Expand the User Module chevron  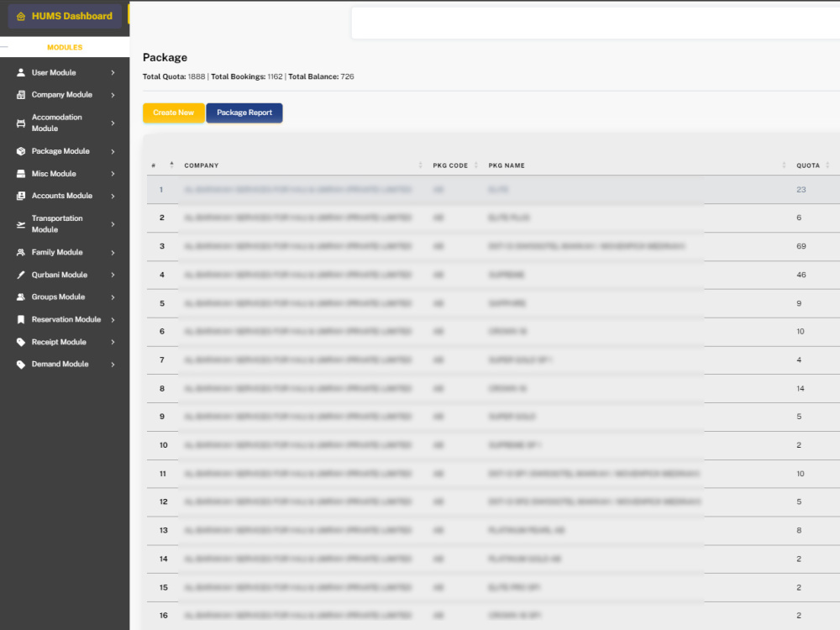pos(113,72)
